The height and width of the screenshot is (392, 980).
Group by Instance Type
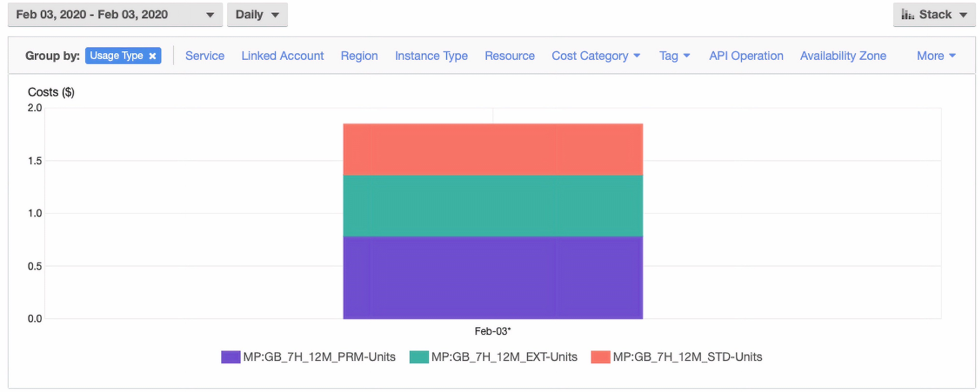coord(431,56)
